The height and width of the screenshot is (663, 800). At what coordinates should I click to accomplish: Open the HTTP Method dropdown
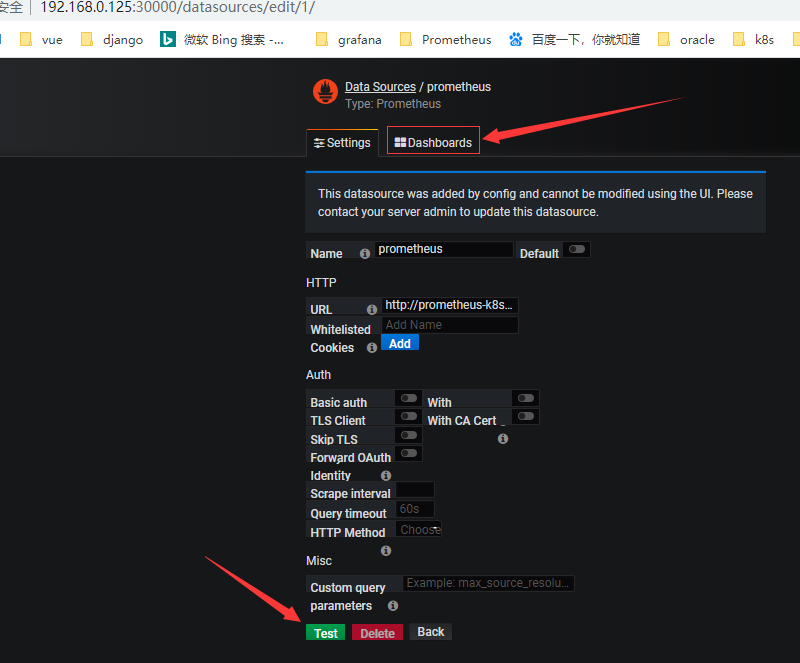tap(419, 529)
